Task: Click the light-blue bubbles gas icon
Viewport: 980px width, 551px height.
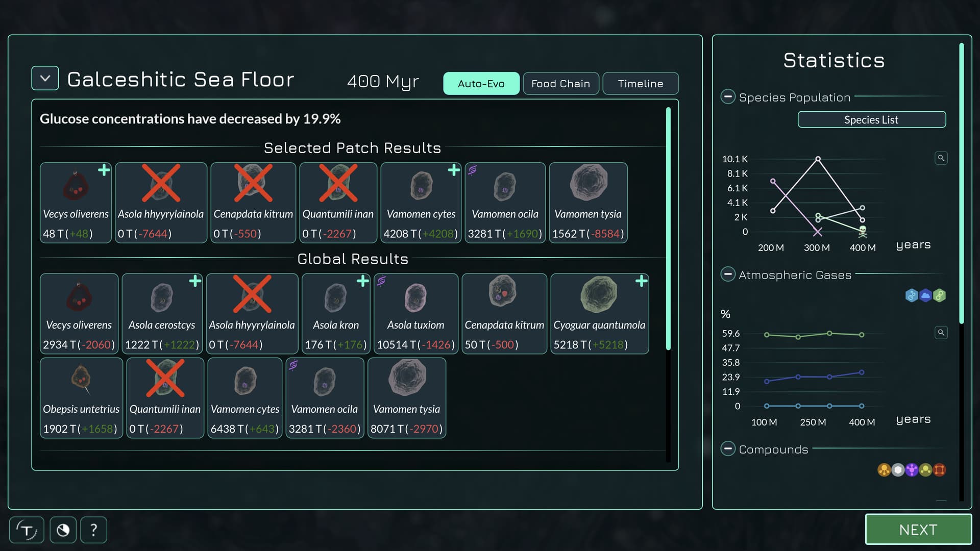Action: click(912, 295)
